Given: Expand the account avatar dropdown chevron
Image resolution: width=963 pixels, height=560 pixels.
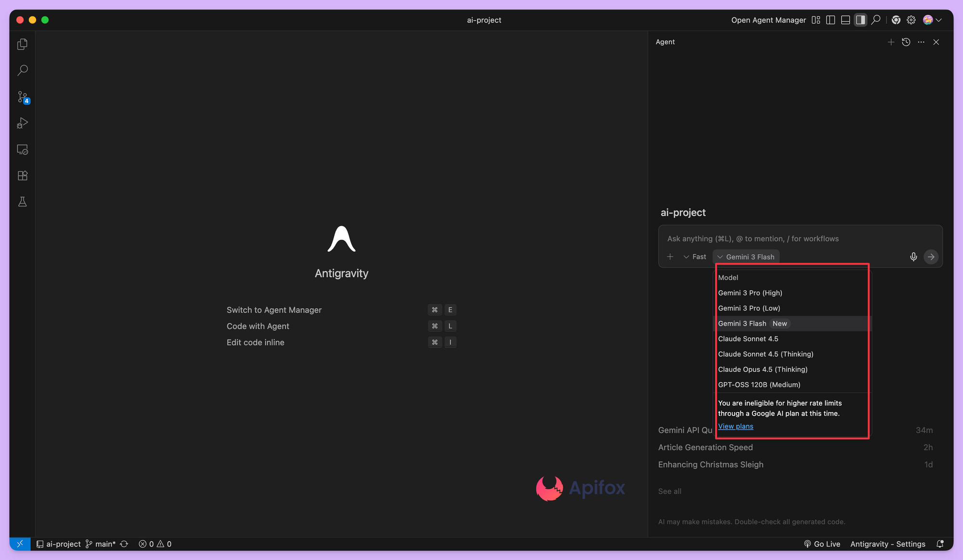Looking at the screenshot, I should (x=939, y=20).
